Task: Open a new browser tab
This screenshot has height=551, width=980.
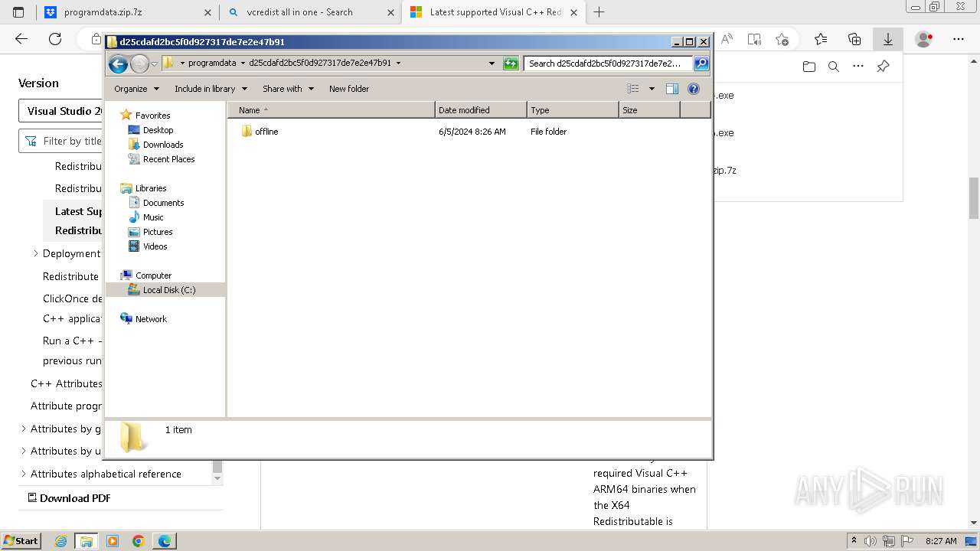Action: (x=599, y=12)
